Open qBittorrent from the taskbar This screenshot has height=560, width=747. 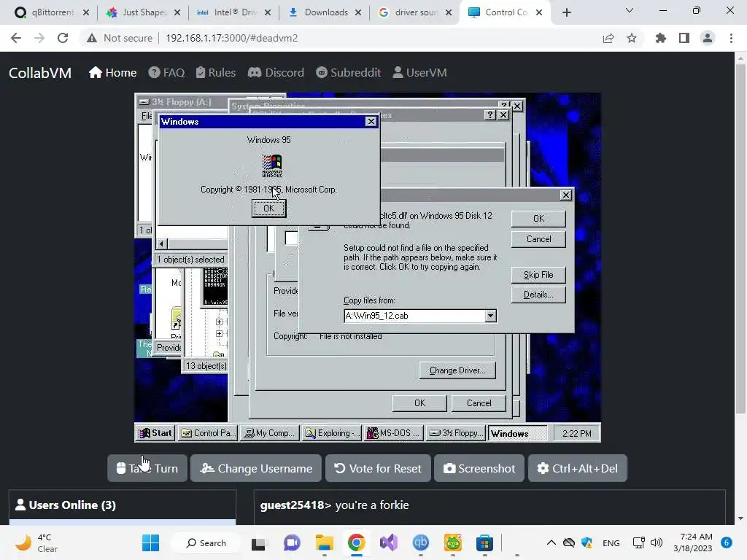coord(420,542)
